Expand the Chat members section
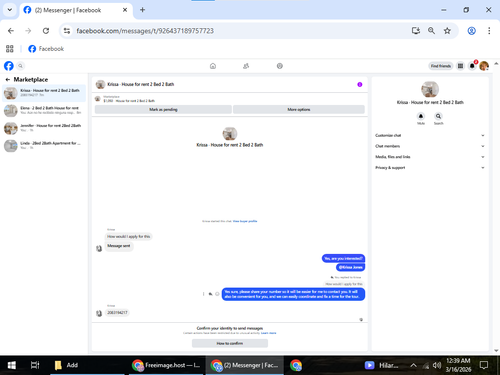Viewport: 500px width, 375px height. tap(429, 146)
